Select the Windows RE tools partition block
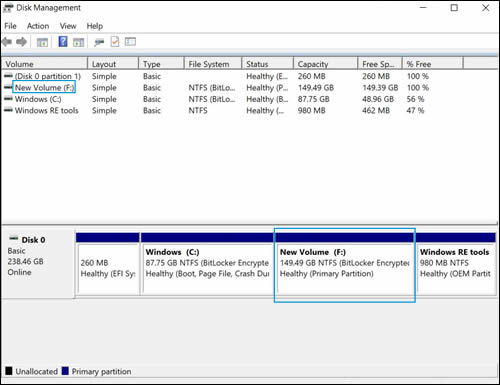 click(456, 264)
